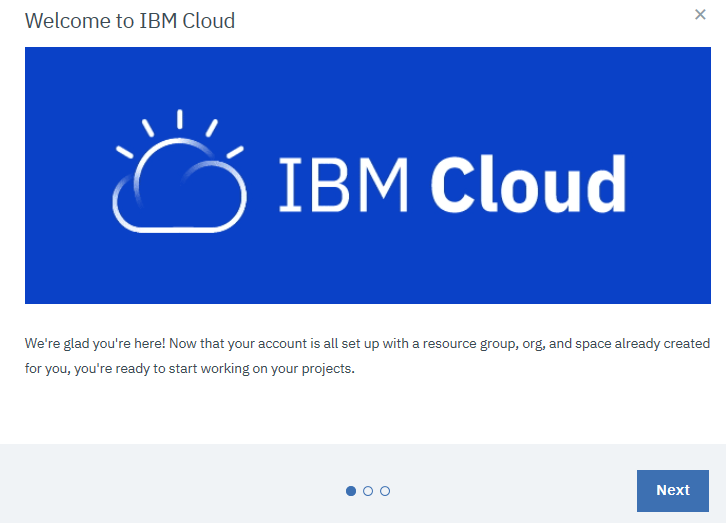Close the Welcome to IBM Cloud dialog
Viewport: 726px width, 523px height.
pyautogui.click(x=700, y=15)
